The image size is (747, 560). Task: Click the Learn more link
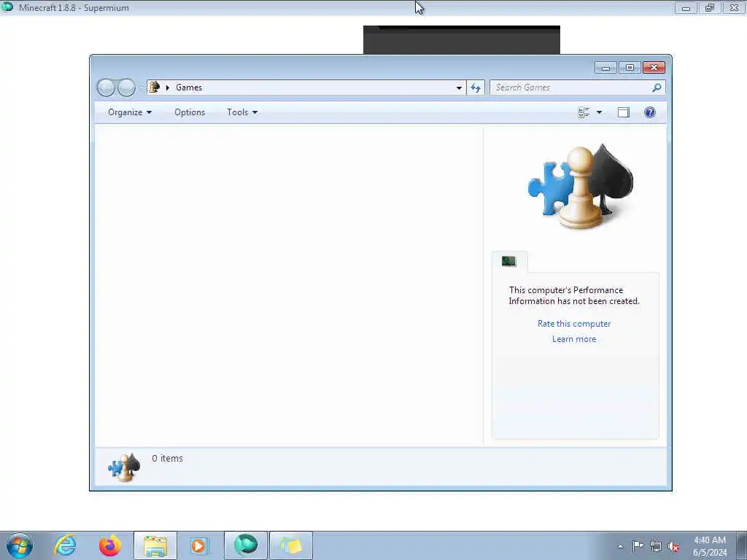tap(574, 339)
